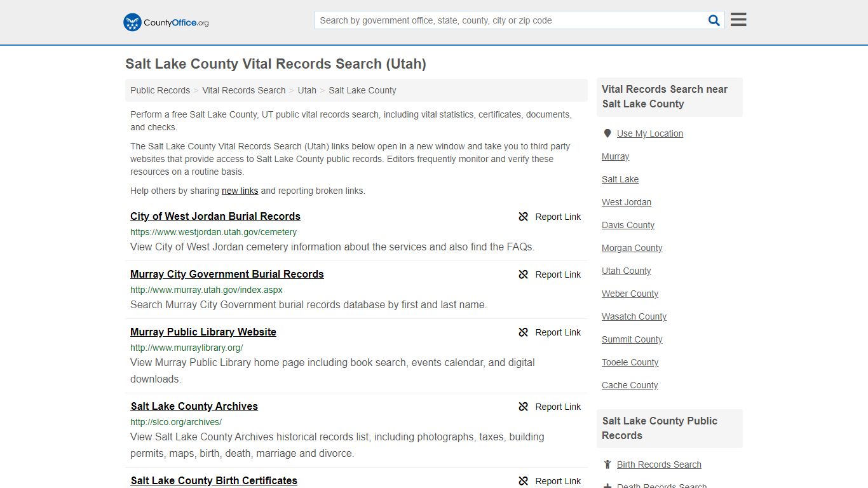Open Salt Lake County Archives link

coord(194,406)
